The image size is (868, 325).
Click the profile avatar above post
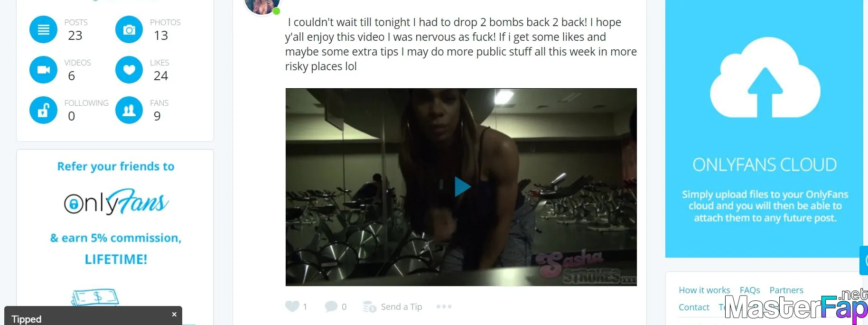pyautogui.click(x=262, y=6)
